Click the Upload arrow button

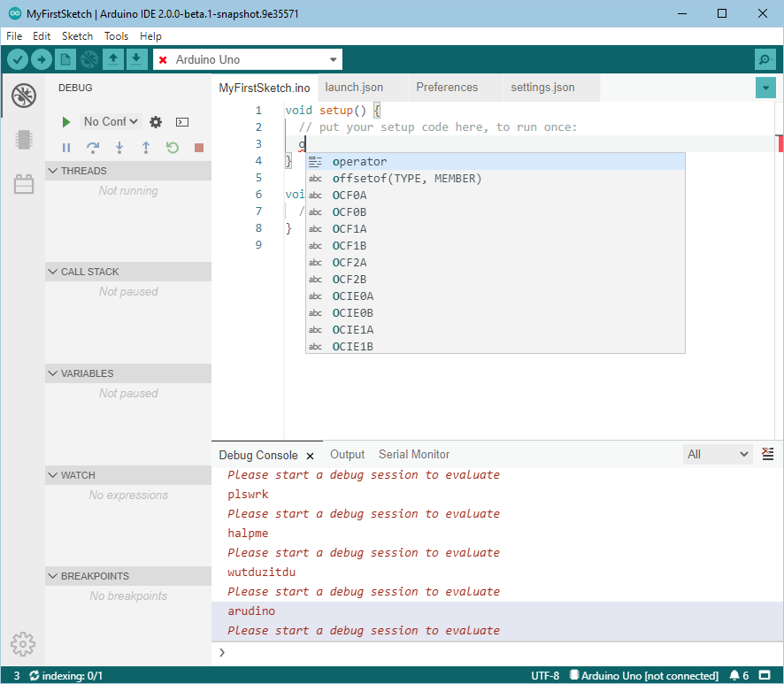(x=41, y=59)
